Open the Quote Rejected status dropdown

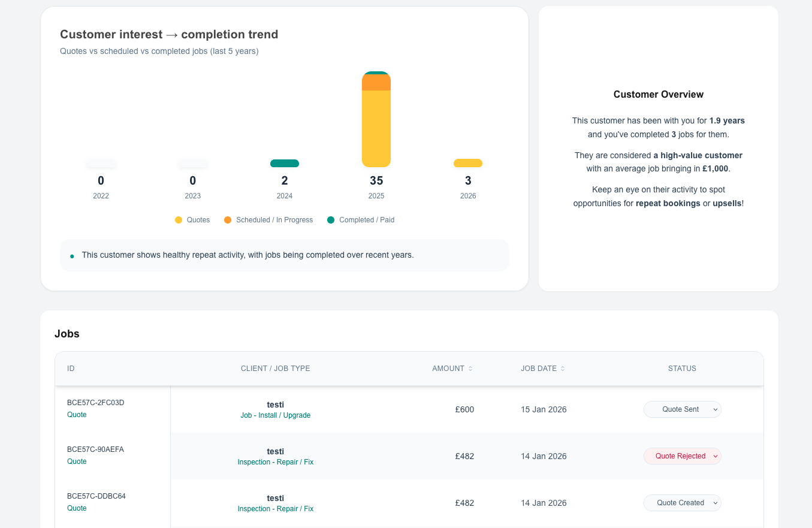[x=682, y=456]
